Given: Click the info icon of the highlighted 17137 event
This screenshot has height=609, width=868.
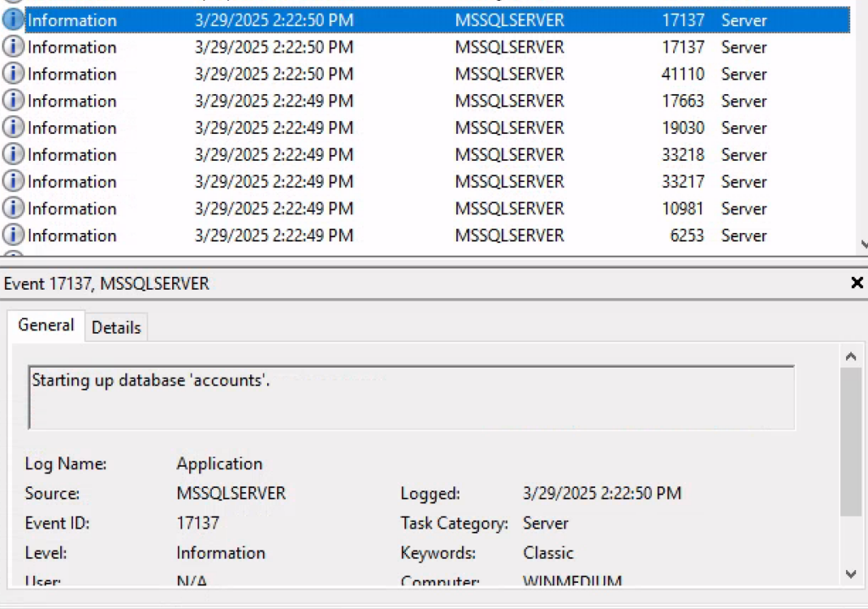Looking at the screenshot, I should point(13,20).
